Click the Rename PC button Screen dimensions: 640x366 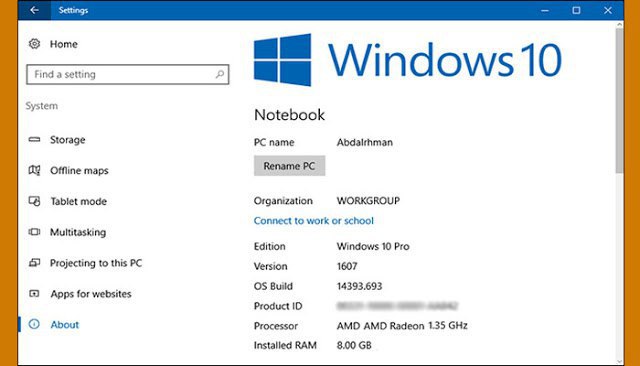click(x=289, y=166)
